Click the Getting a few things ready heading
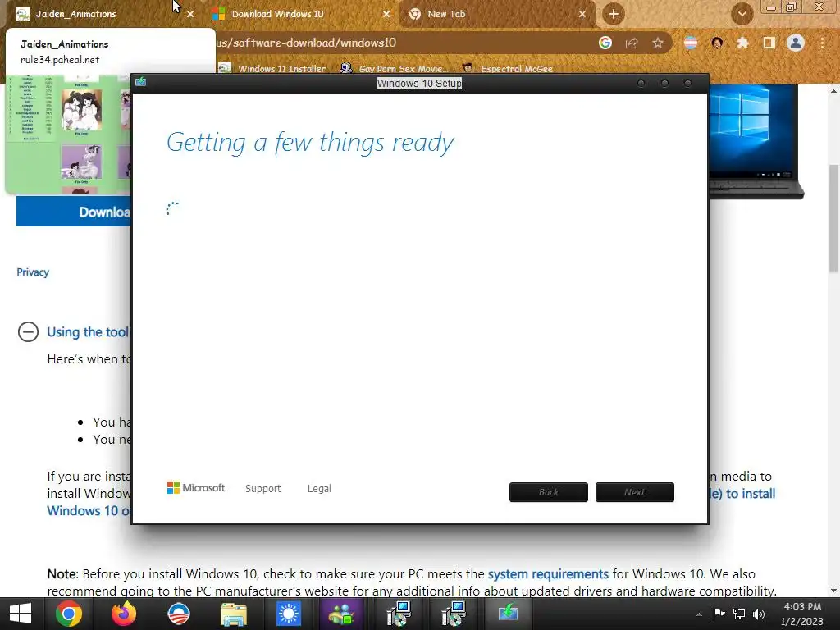Viewport: 840px width, 630px height. (x=310, y=143)
